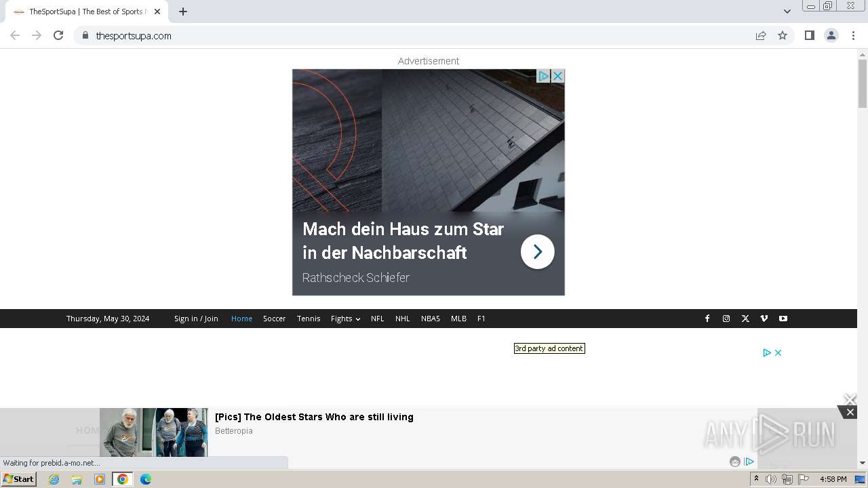Open the Oldest Stars article ad
This screenshot has width=868, height=488.
(x=314, y=417)
